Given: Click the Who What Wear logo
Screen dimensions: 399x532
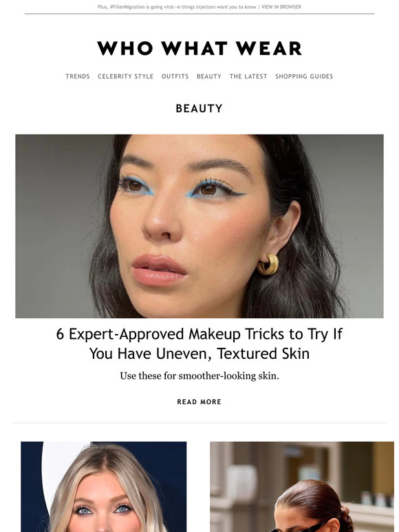Looking at the screenshot, I should tap(199, 49).
